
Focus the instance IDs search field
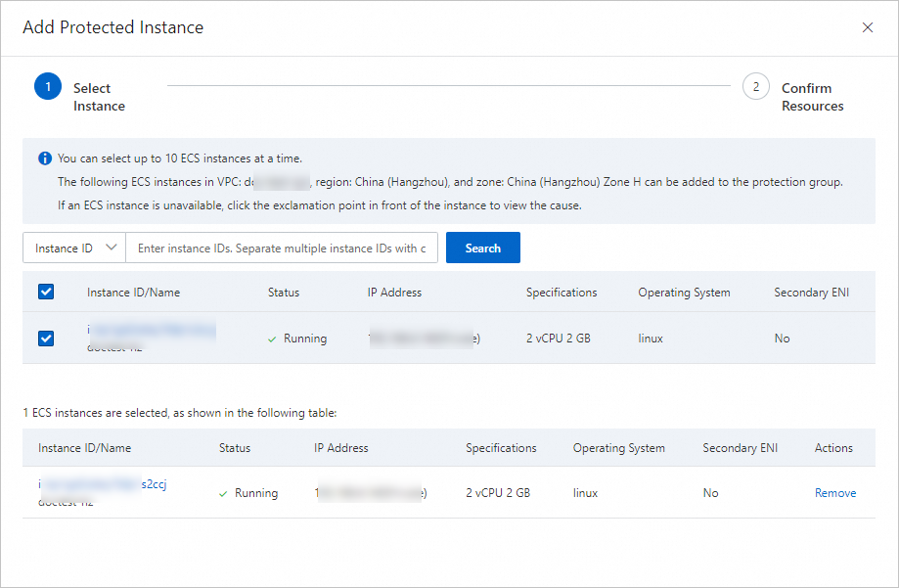point(282,248)
